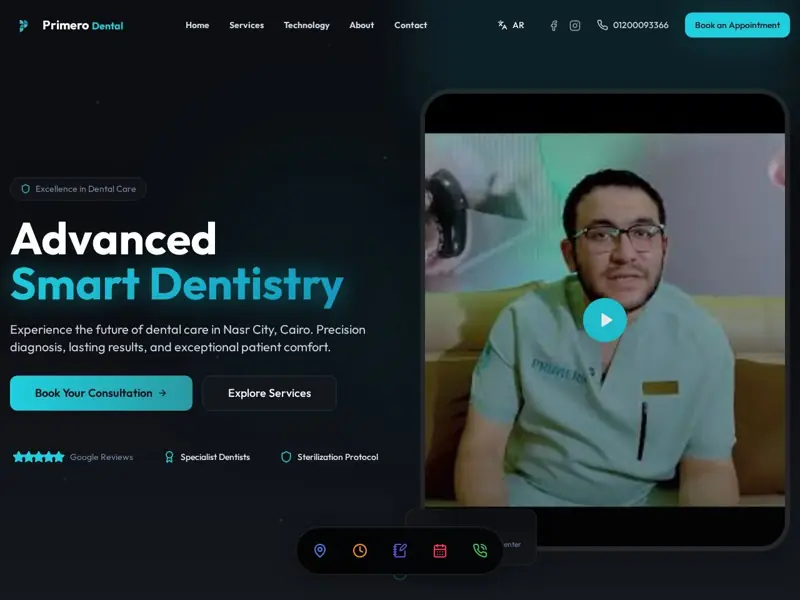
Task: Click the notepad edit icon in dock
Action: coord(400,551)
